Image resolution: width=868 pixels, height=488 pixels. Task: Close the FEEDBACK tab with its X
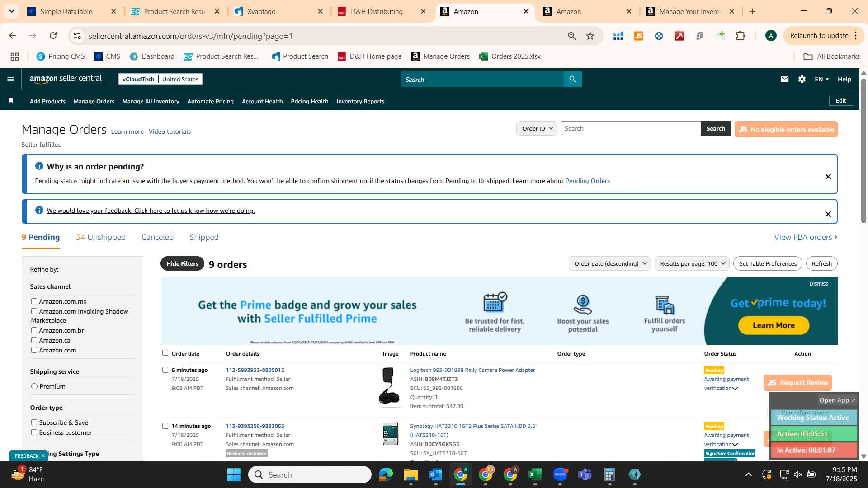coord(43,456)
